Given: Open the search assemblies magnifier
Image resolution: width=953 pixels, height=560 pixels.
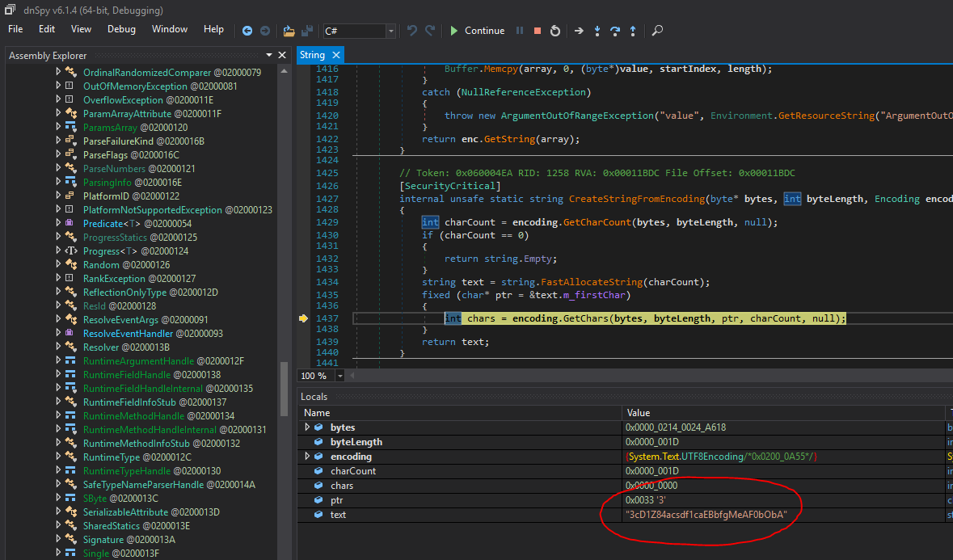Looking at the screenshot, I should [x=657, y=31].
